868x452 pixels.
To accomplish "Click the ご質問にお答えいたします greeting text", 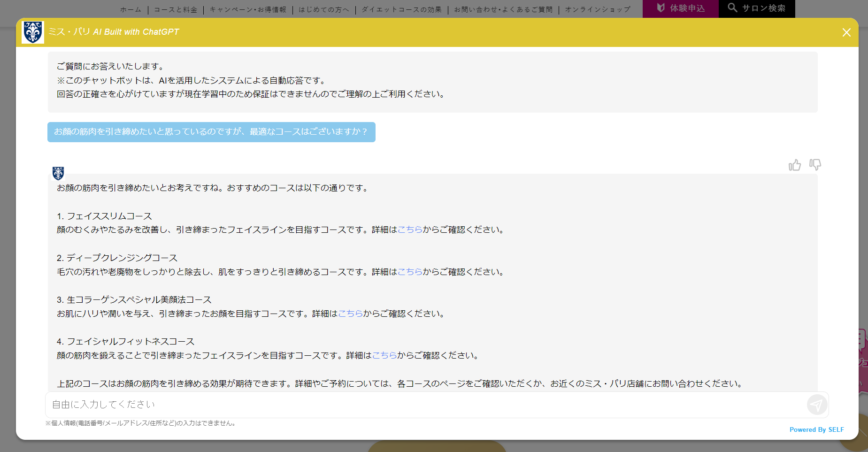I will click(x=110, y=67).
